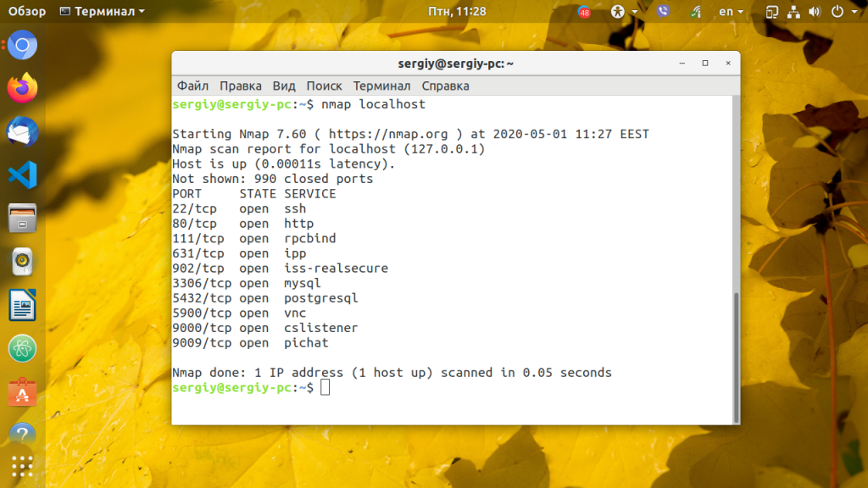Open the Atom editor icon
Viewport: 868px width, 488px height.
[23, 349]
